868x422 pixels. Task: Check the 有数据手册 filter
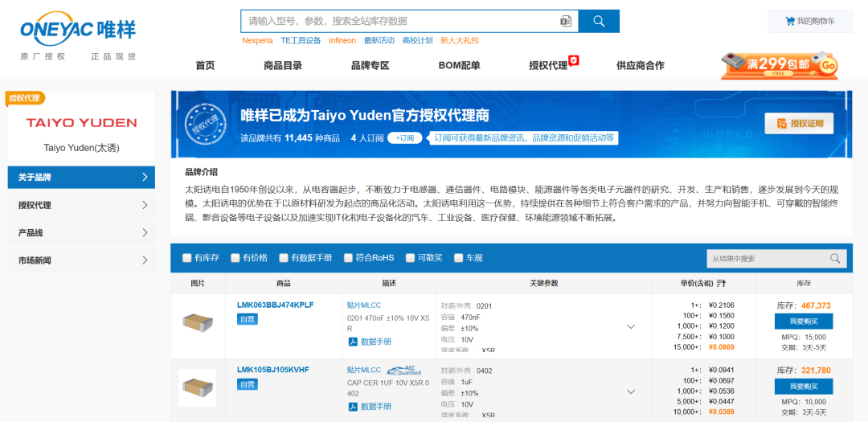pyautogui.click(x=284, y=257)
